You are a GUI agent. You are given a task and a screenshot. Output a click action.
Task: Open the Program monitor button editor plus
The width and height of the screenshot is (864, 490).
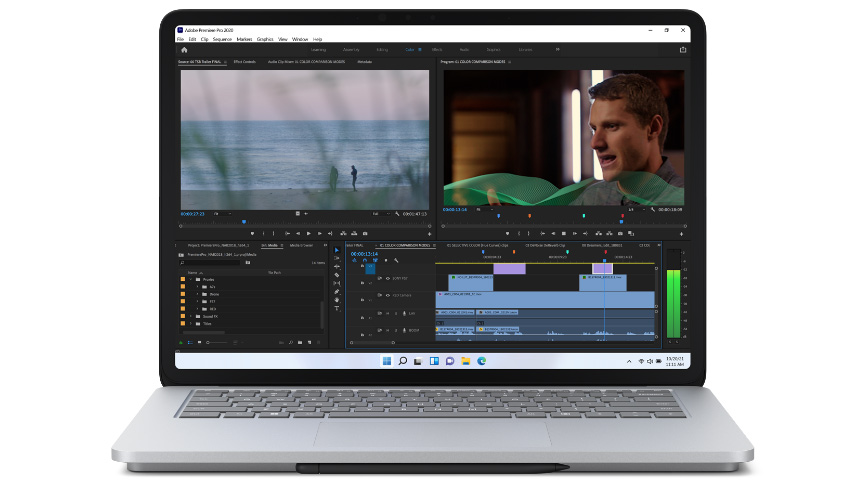coord(681,234)
